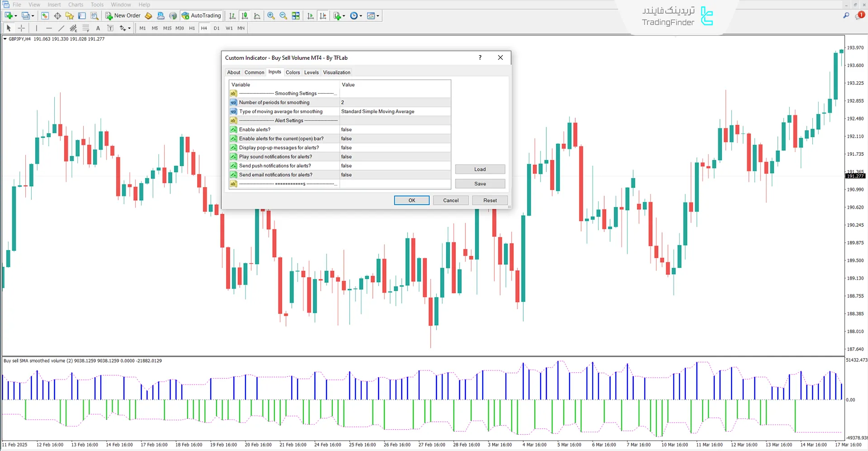
Task: Open the Strategy Tester panel
Action: coord(93,15)
